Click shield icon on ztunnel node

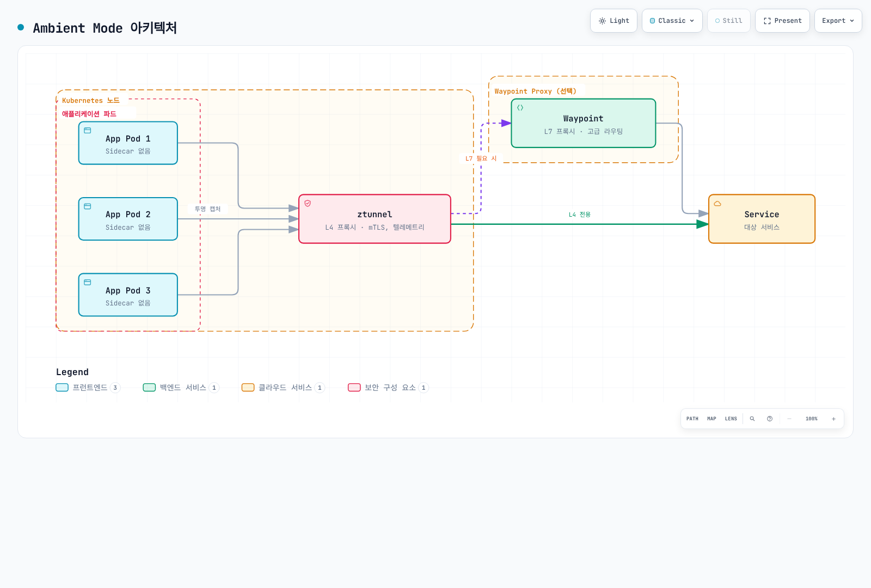(x=308, y=204)
